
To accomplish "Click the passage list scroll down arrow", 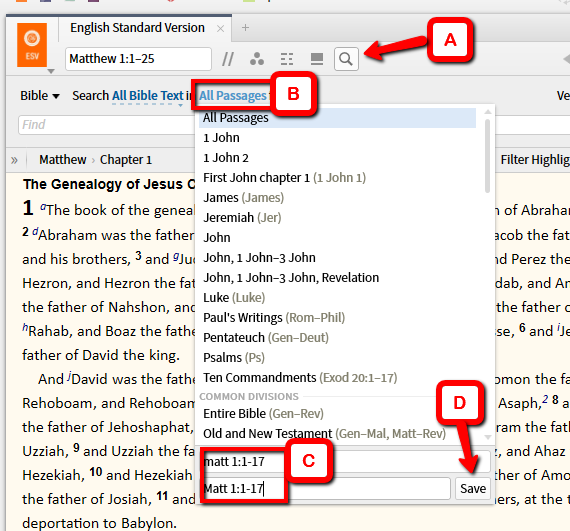I will [488, 437].
